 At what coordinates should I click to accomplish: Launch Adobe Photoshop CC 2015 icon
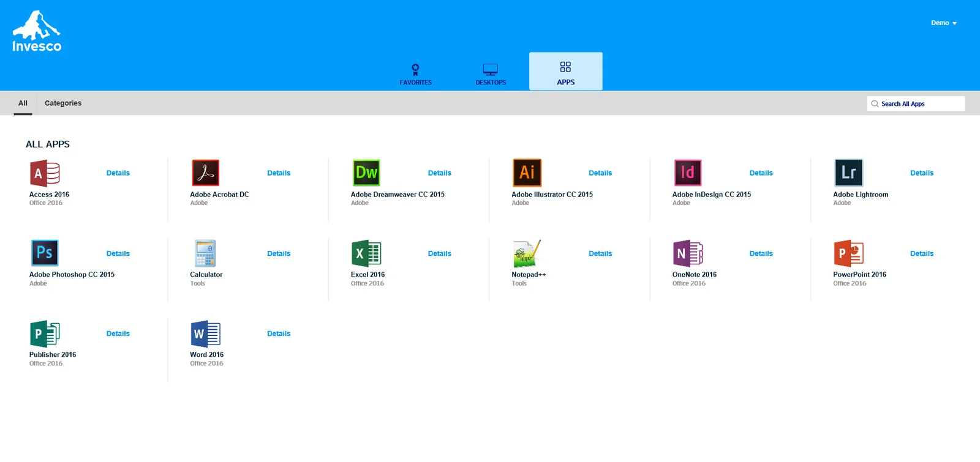click(45, 253)
